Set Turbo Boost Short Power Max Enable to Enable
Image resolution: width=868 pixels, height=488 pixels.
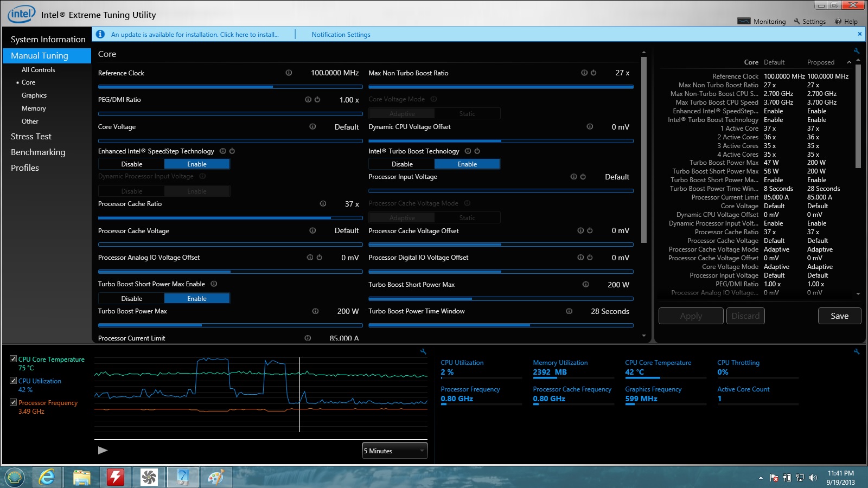click(x=197, y=298)
